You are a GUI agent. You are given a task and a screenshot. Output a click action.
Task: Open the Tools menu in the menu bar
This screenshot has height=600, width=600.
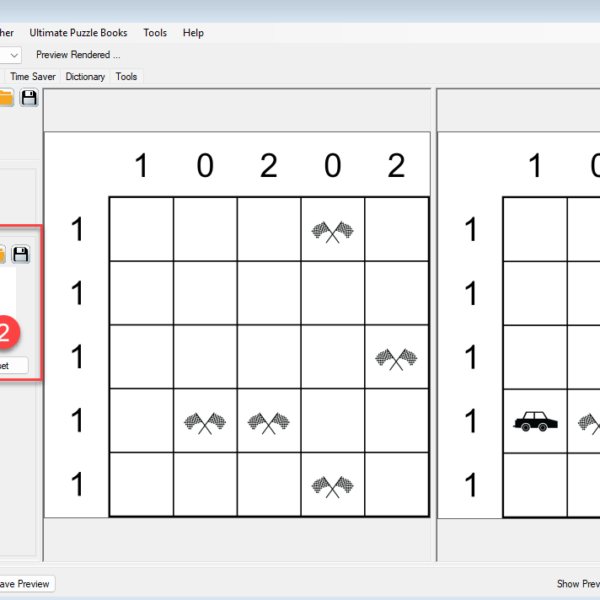(x=155, y=33)
